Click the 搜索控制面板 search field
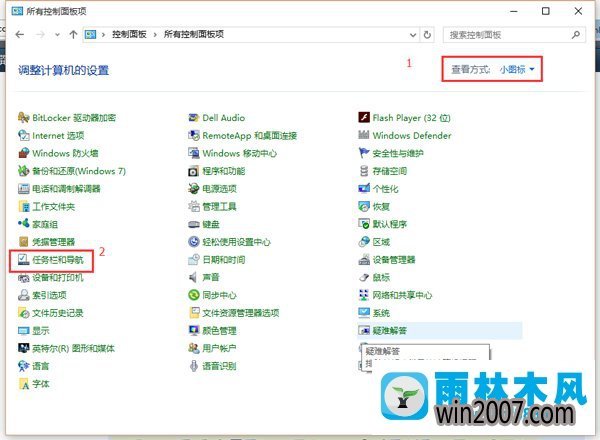Screen dimensions: 600x440 [x=514, y=35]
